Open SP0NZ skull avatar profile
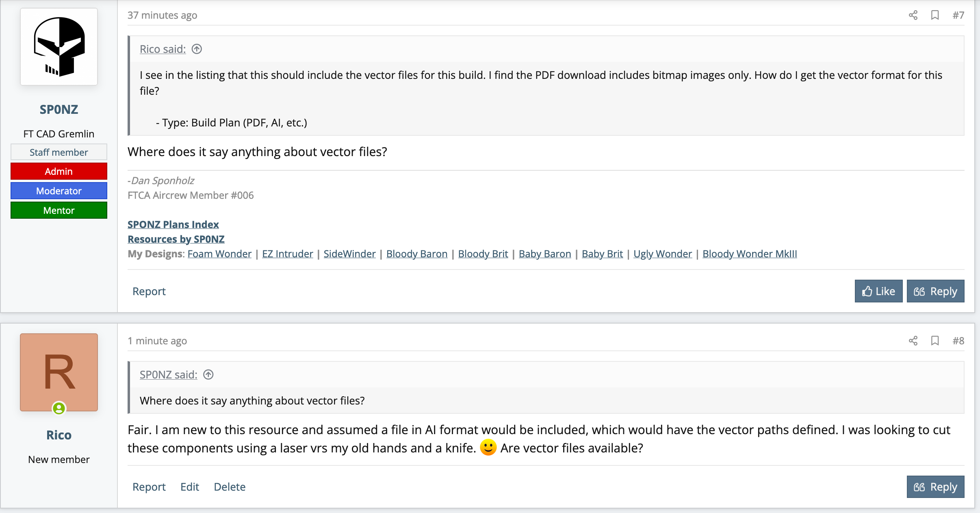980x513 pixels. click(59, 47)
